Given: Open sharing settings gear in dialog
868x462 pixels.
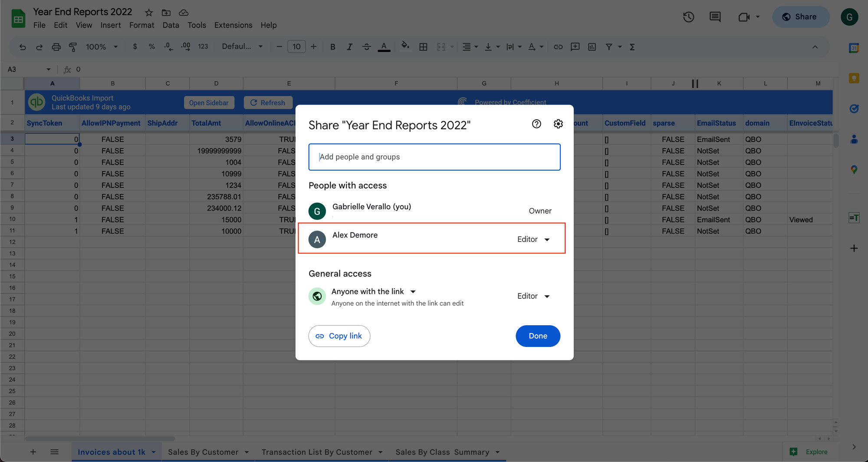Looking at the screenshot, I should [558, 124].
